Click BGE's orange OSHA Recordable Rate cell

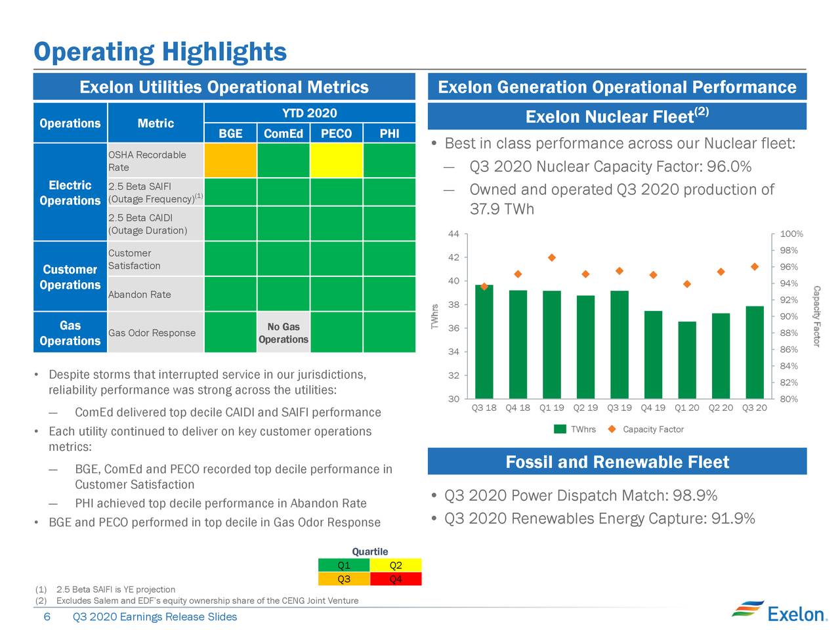(230, 160)
